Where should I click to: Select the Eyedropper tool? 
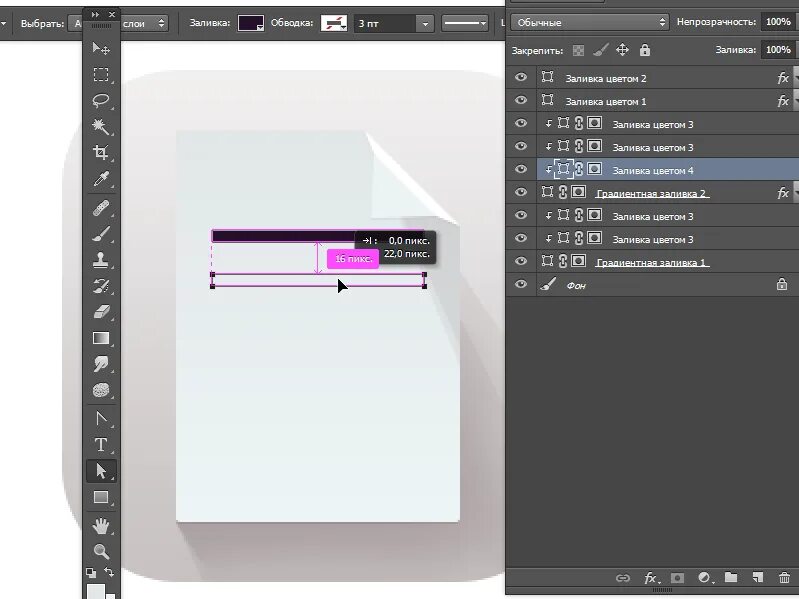101,179
